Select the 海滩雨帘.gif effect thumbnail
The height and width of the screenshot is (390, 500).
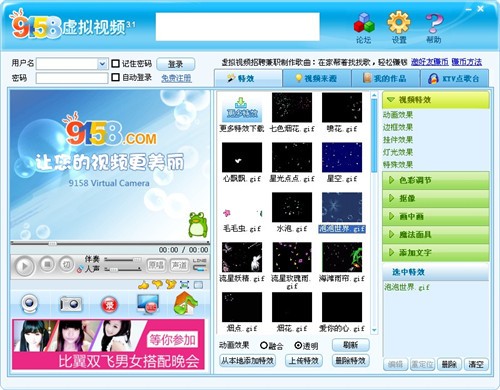click(342, 257)
